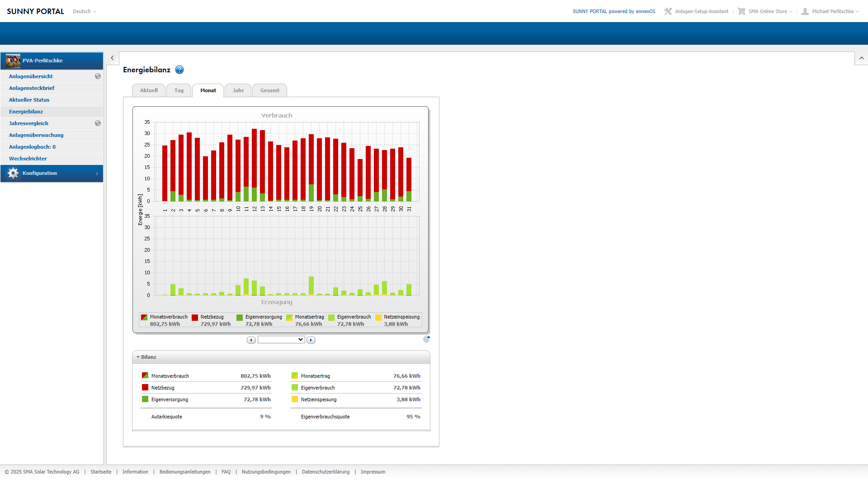Open Anlagen-Setup-Assistent tools icon
868x488 pixels.
(668, 11)
